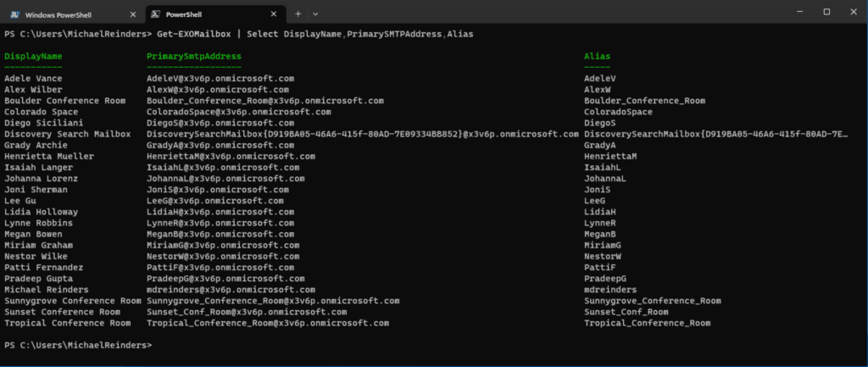The height and width of the screenshot is (367, 868).
Task: Click GradyA alias value
Action: click(600, 145)
